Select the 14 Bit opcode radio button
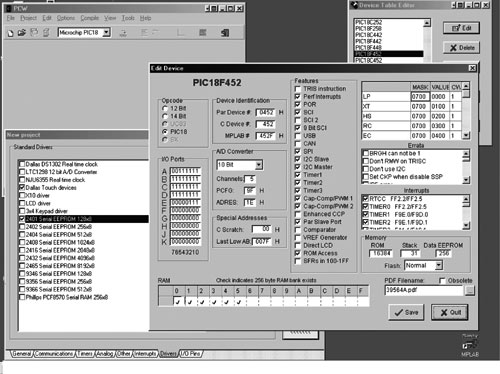 pyautogui.click(x=165, y=116)
